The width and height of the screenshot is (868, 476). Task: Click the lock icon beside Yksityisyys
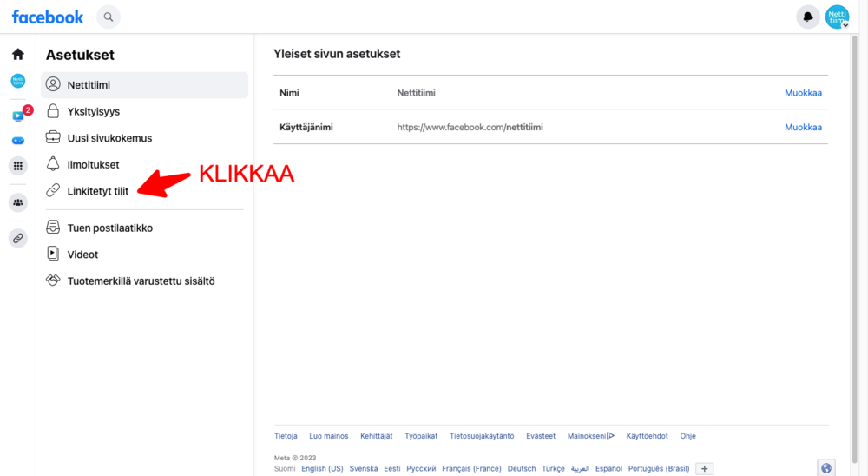(x=53, y=111)
